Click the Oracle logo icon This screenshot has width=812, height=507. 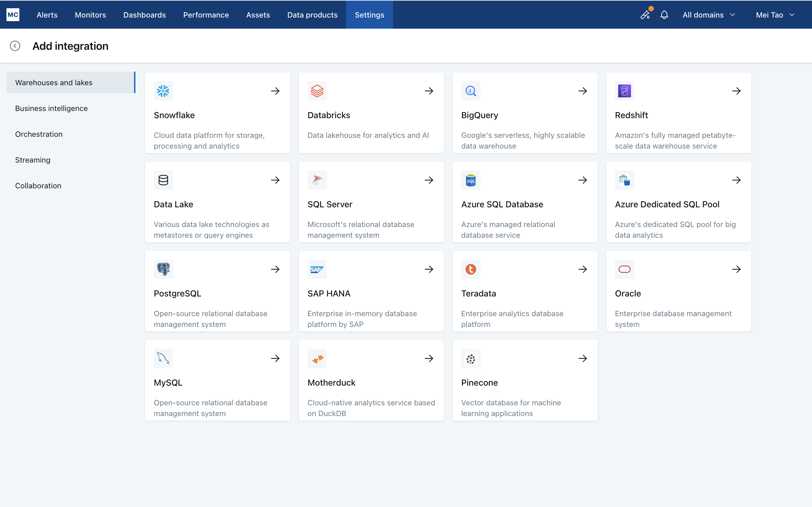pyautogui.click(x=625, y=269)
